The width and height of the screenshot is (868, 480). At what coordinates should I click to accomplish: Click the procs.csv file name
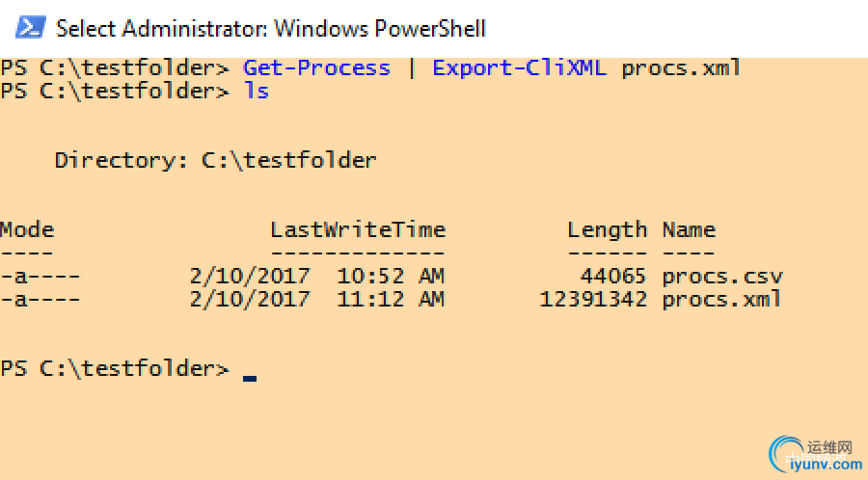(x=721, y=277)
